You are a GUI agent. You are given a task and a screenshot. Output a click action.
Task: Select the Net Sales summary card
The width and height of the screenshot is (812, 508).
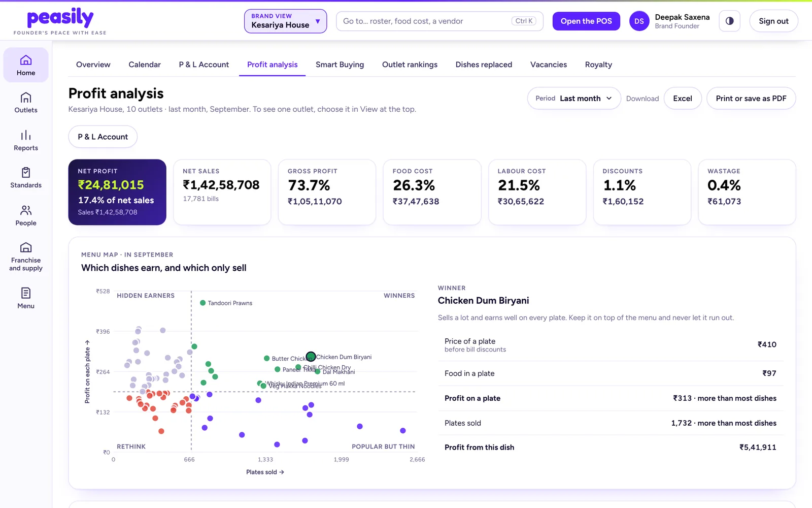point(222,192)
